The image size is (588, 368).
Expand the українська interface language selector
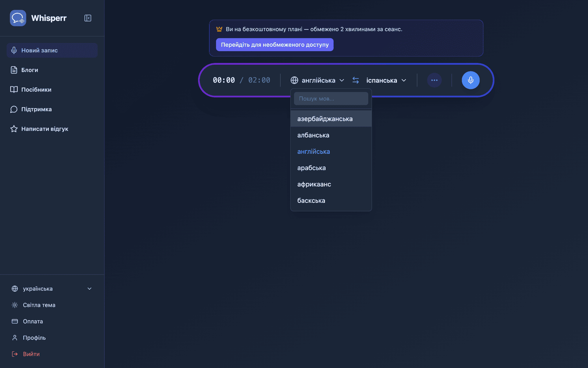coord(52,289)
